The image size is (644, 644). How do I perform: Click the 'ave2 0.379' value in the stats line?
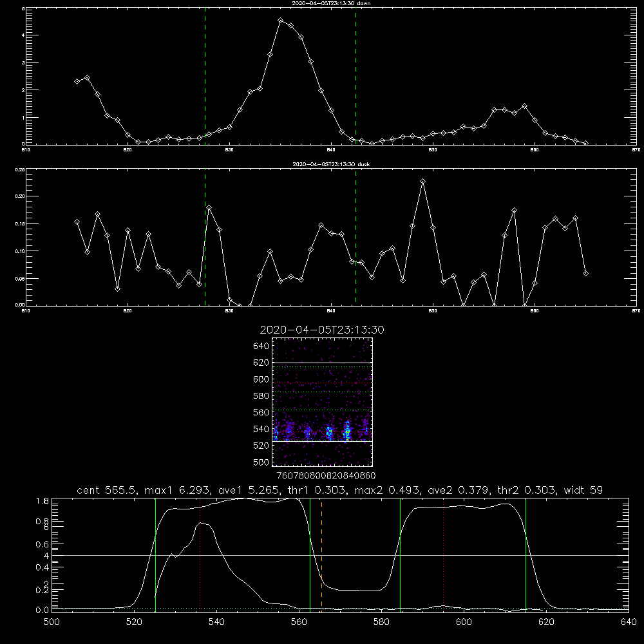457,490
